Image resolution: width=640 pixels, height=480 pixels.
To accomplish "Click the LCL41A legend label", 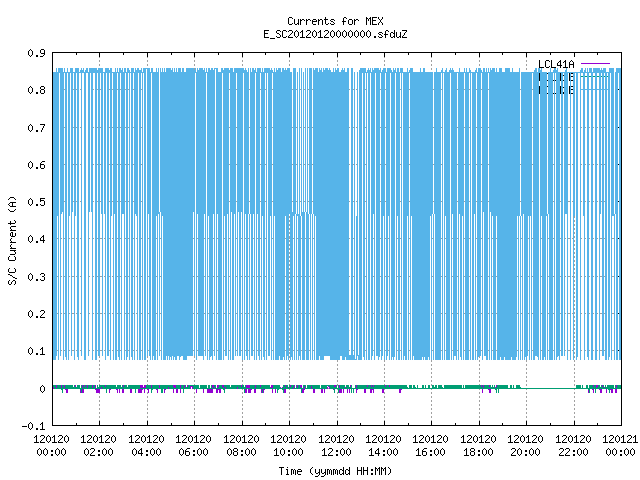I will click(x=556, y=64).
